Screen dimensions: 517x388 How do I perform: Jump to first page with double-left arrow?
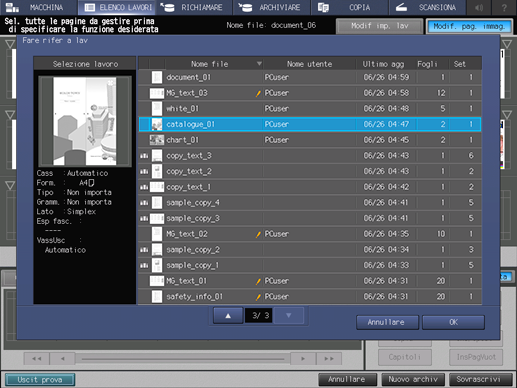pos(36,359)
